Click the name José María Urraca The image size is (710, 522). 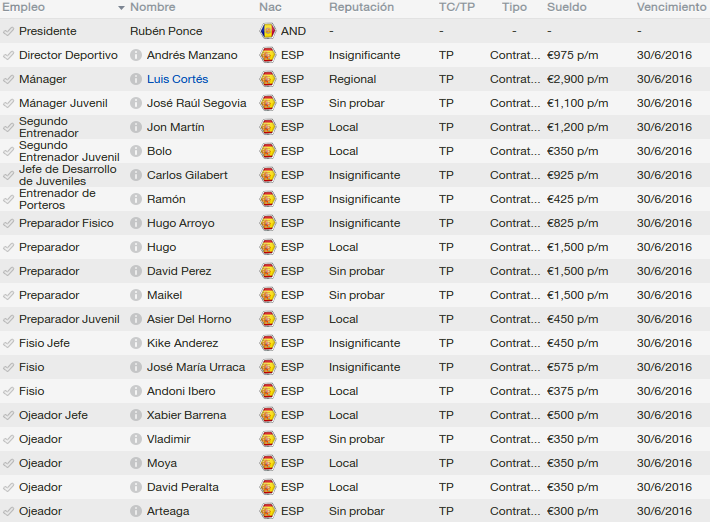click(196, 367)
